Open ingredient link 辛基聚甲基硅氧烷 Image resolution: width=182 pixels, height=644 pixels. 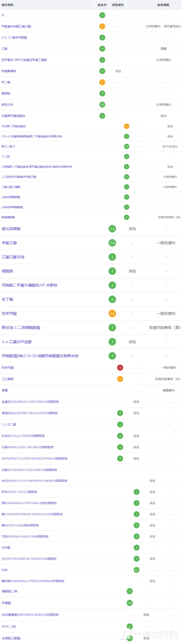[x=13, y=116]
